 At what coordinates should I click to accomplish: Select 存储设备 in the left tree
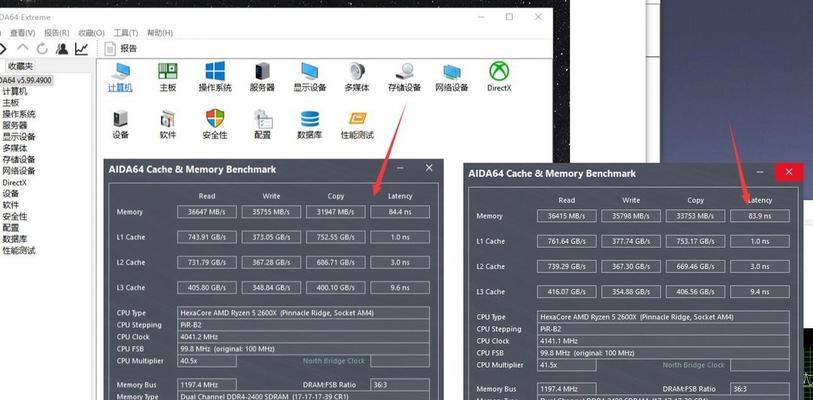pyautogui.click(x=19, y=160)
